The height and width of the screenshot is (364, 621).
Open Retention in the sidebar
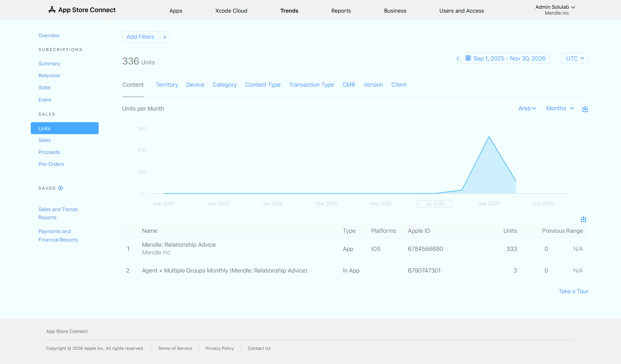pyautogui.click(x=49, y=76)
